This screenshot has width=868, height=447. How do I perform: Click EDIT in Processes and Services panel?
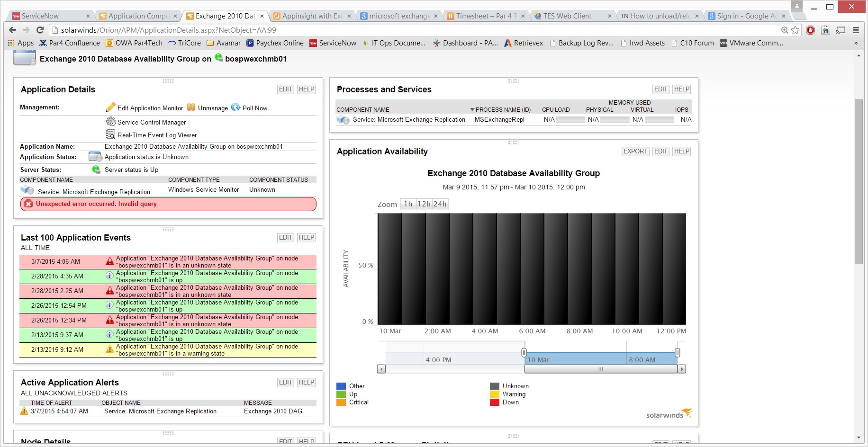[661, 89]
